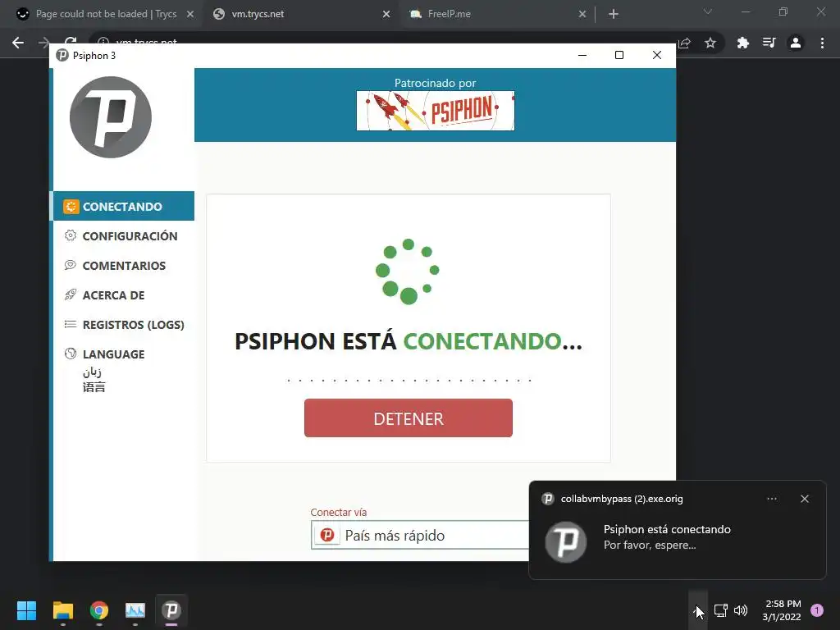Click the volume speaker tray icon
Screen dimensions: 840x630
pos(741,610)
